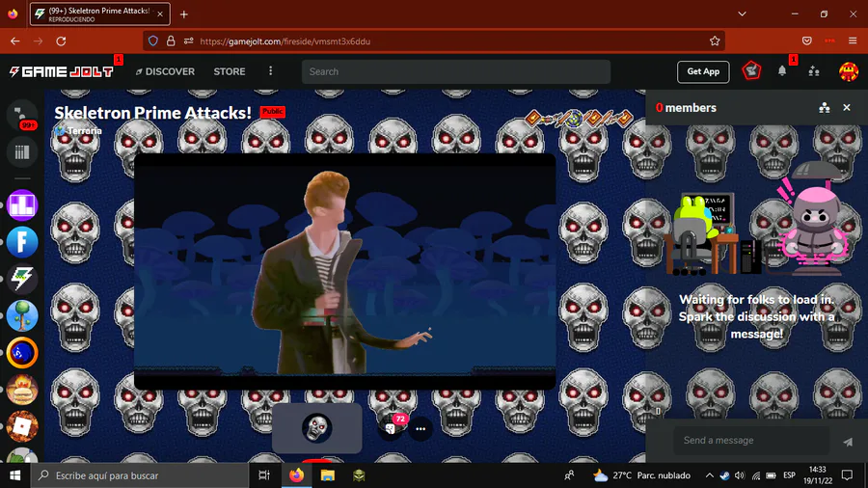868x488 pixels.
Task: Open the sticker button with 72 badge
Action: [391, 428]
